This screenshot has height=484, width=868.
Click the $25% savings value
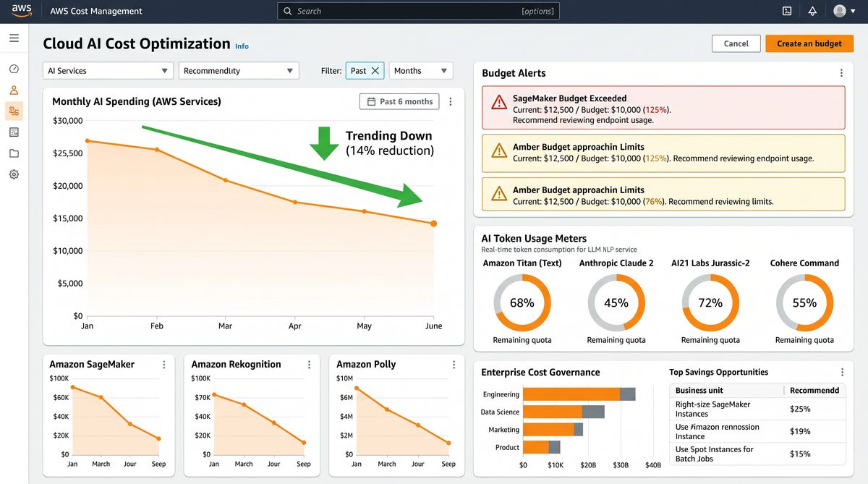tap(800, 409)
